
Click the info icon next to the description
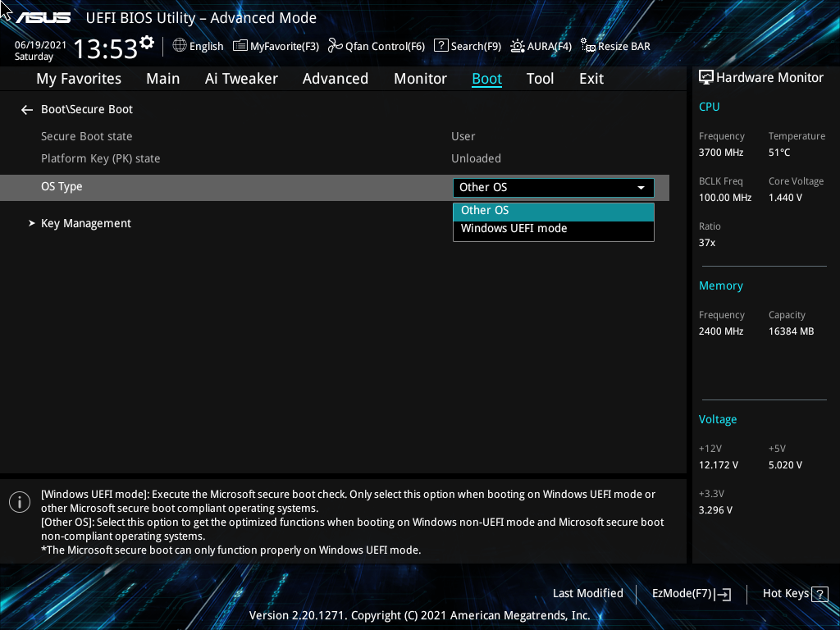(19, 501)
